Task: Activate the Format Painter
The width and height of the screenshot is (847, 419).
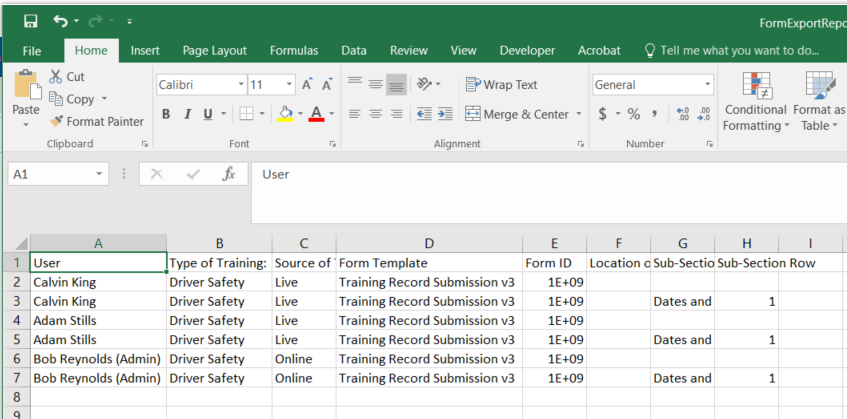Action: [97, 121]
